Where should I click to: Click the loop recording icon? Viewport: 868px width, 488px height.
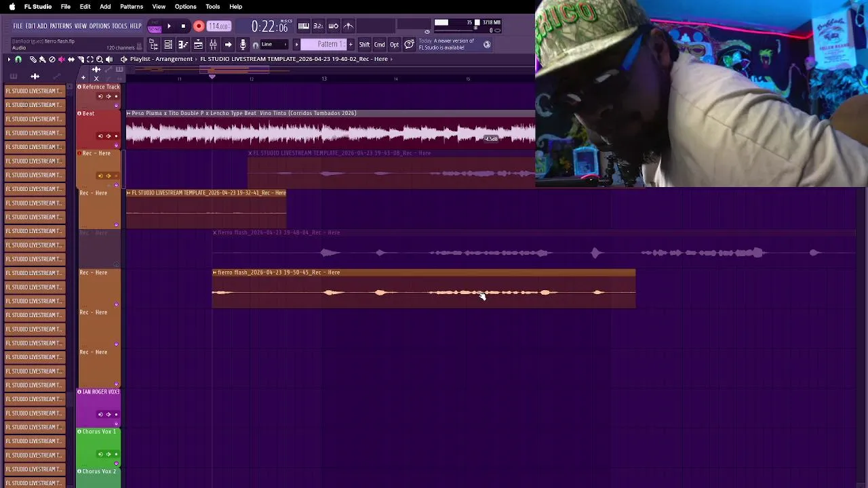click(x=333, y=26)
